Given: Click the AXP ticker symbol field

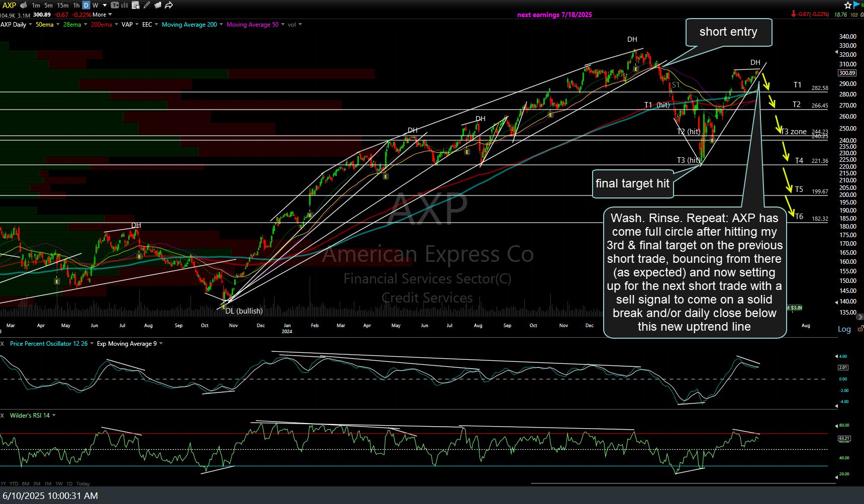Looking at the screenshot, I should pos(9,5).
